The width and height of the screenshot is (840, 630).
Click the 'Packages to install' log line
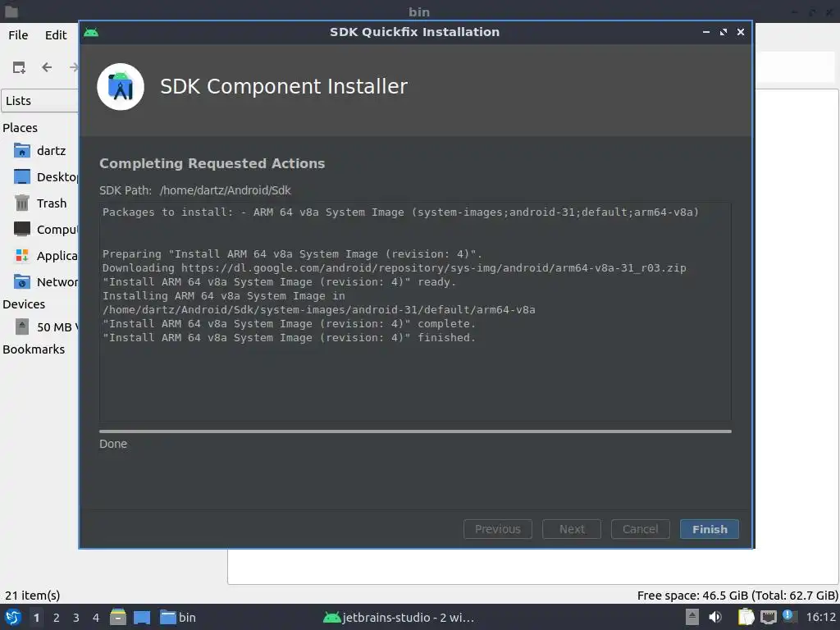[x=400, y=212]
